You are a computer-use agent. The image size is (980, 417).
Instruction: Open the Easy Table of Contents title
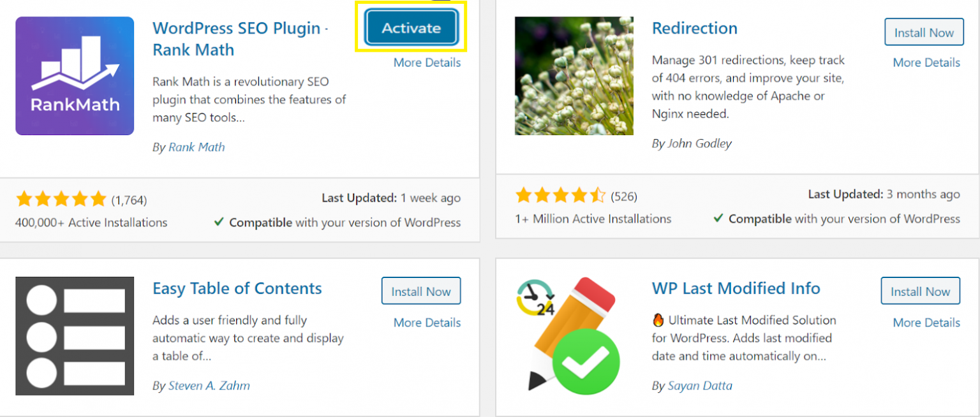point(237,288)
